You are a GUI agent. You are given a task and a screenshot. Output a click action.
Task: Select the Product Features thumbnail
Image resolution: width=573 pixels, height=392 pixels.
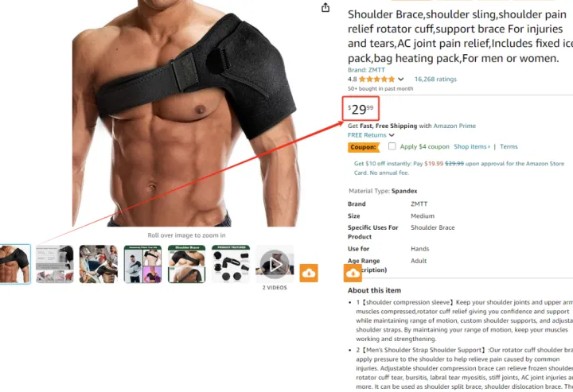pyautogui.click(x=231, y=264)
